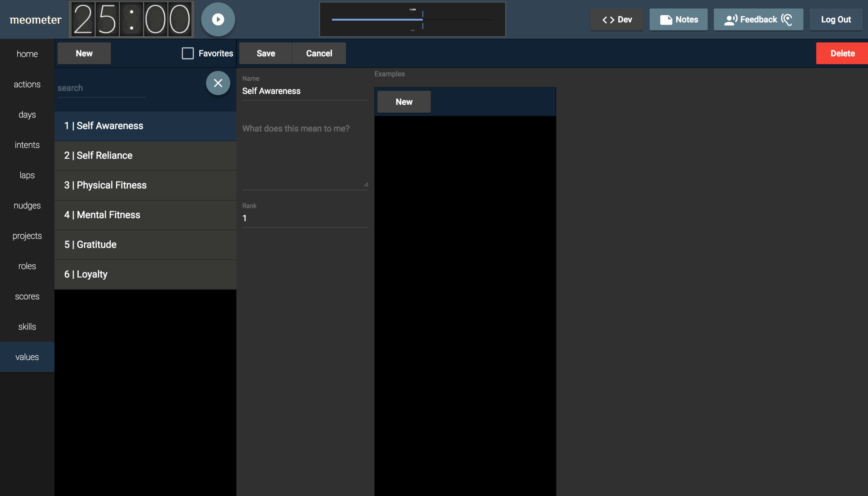
Task: Click the Feedback speaking-person icon
Action: pyautogui.click(x=730, y=20)
